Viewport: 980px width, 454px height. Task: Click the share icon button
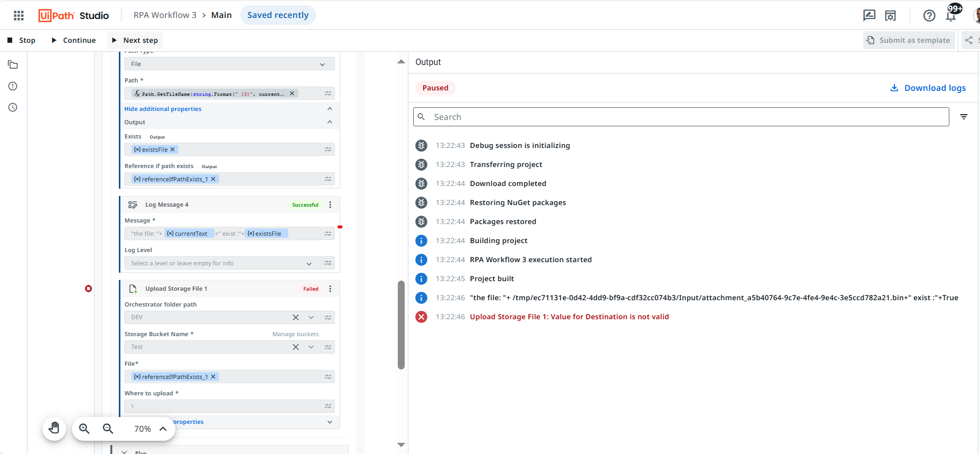pos(969,40)
